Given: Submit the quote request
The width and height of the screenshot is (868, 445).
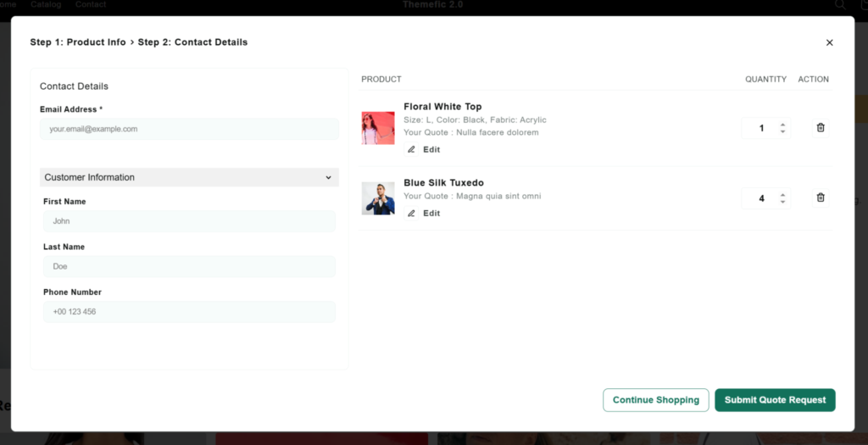Looking at the screenshot, I should tap(775, 400).
